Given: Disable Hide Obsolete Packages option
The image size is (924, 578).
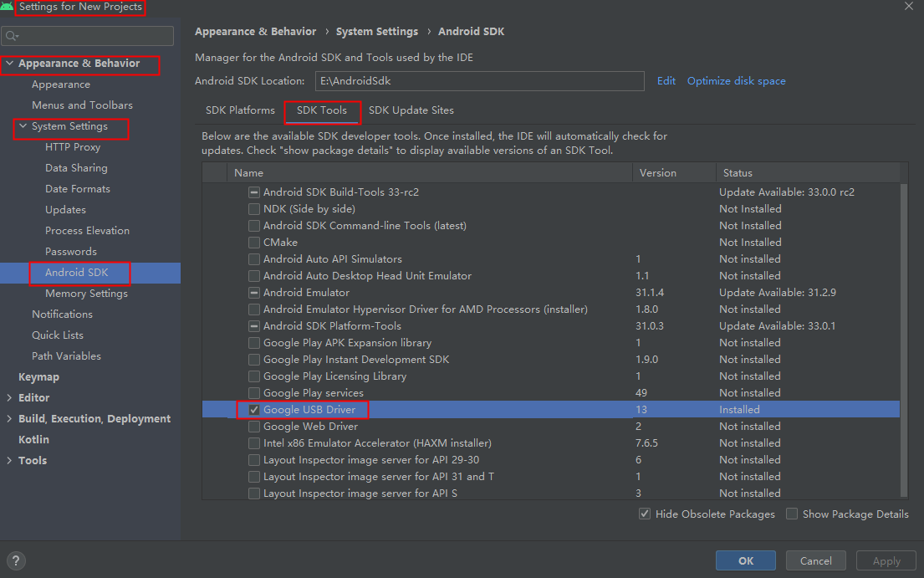Looking at the screenshot, I should (645, 514).
